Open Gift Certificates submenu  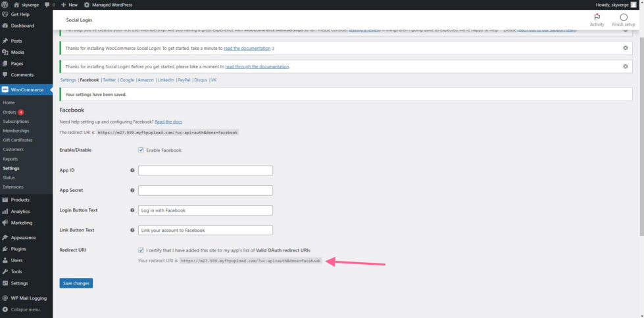[x=17, y=140]
